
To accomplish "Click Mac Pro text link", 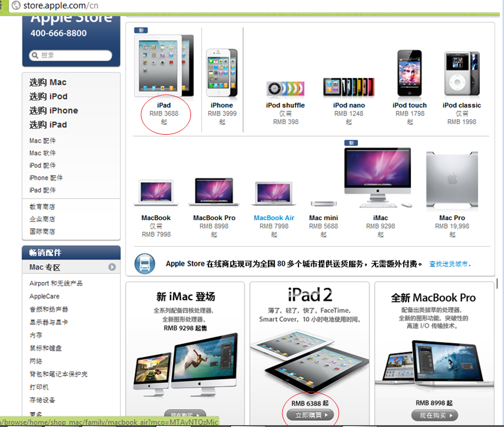I will pyautogui.click(x=452, y=218).
